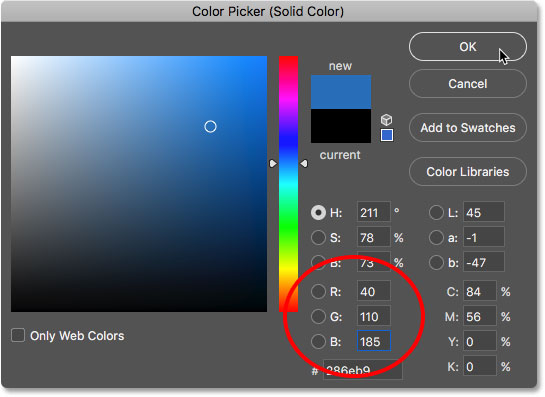Select the H hue radio button

click(x=318, y=212)
